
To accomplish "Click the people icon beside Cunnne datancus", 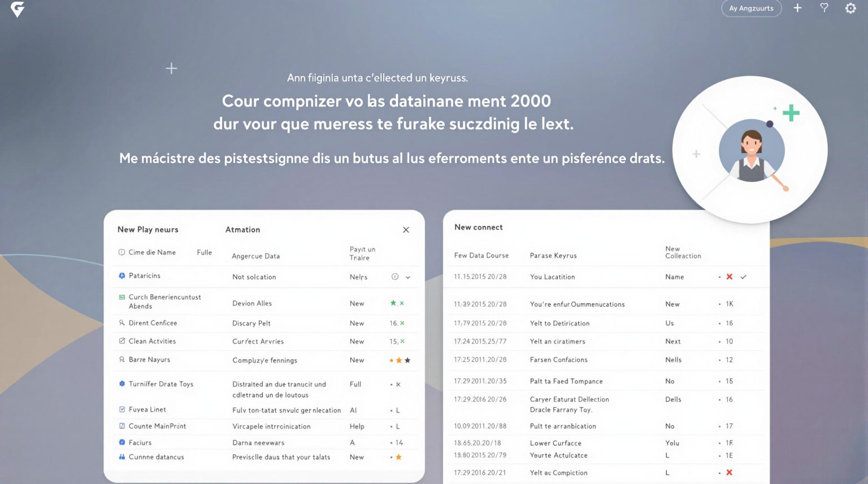I will tap(121, 457).
